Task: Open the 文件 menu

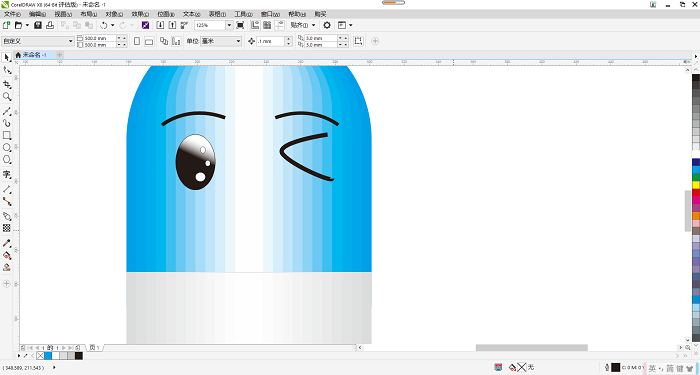Action: click(12, 14)
